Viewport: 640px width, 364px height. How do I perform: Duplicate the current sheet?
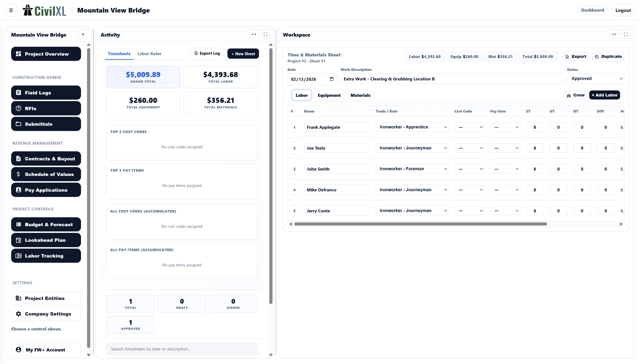[x=608, y=56]
